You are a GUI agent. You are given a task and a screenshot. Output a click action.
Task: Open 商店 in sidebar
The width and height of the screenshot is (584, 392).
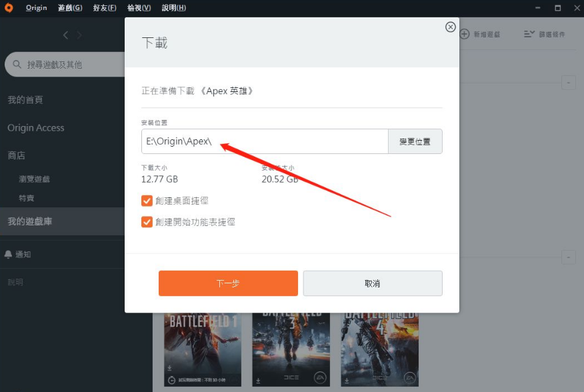(17, 155)
